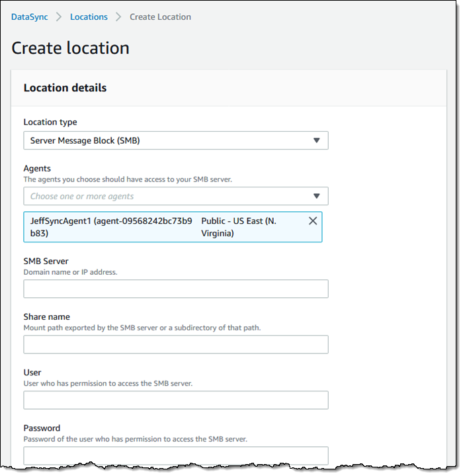Click the Agents field label
463x476 pixels.
point(37,169)
